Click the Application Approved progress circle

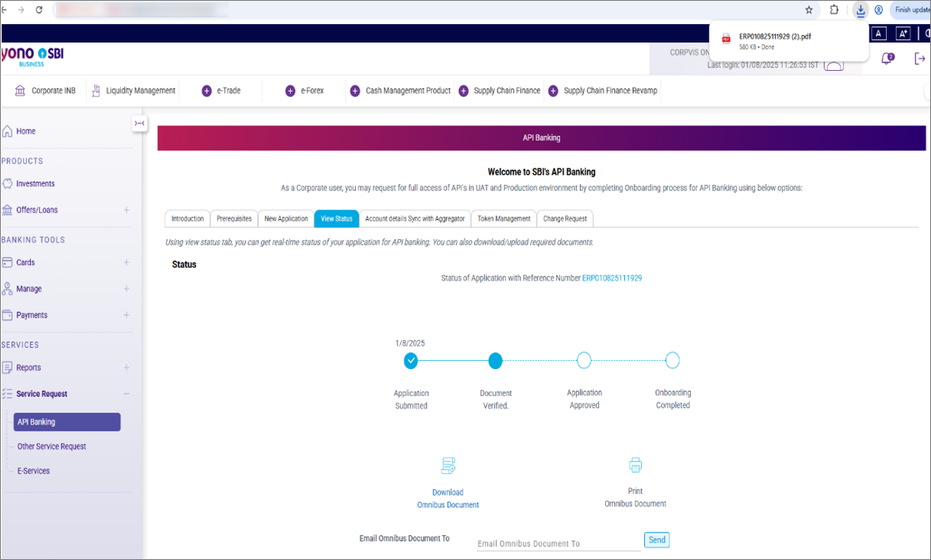[584, 361]
